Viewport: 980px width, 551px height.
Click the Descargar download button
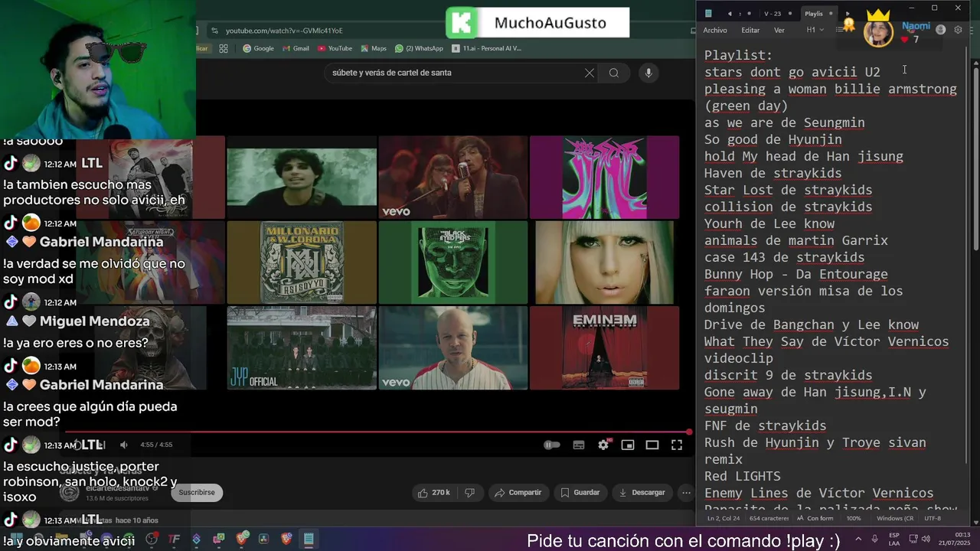(x=642, y=492)
